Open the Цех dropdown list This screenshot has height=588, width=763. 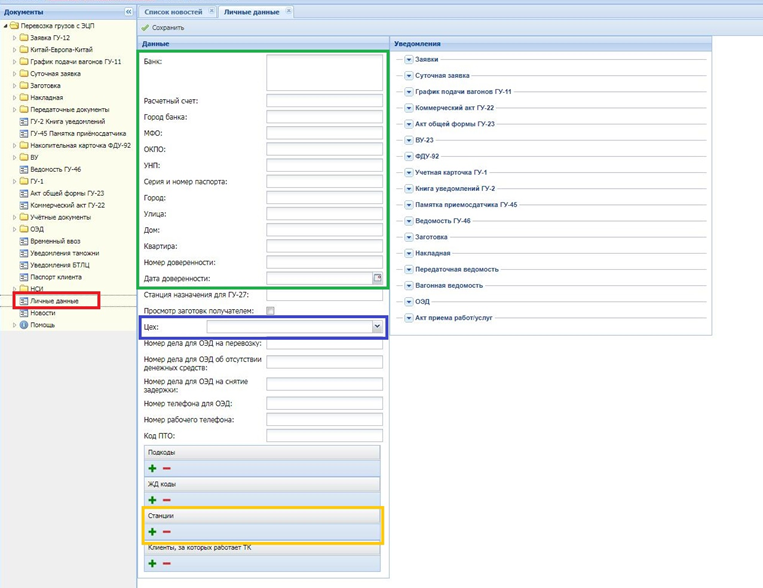(x=377, y=326)
